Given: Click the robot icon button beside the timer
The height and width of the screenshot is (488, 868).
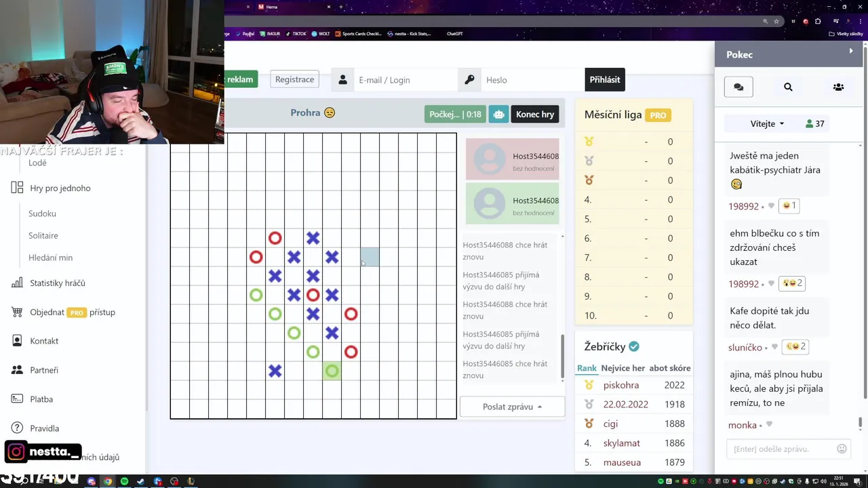Looking at the screenshot, I should point(498,114).
